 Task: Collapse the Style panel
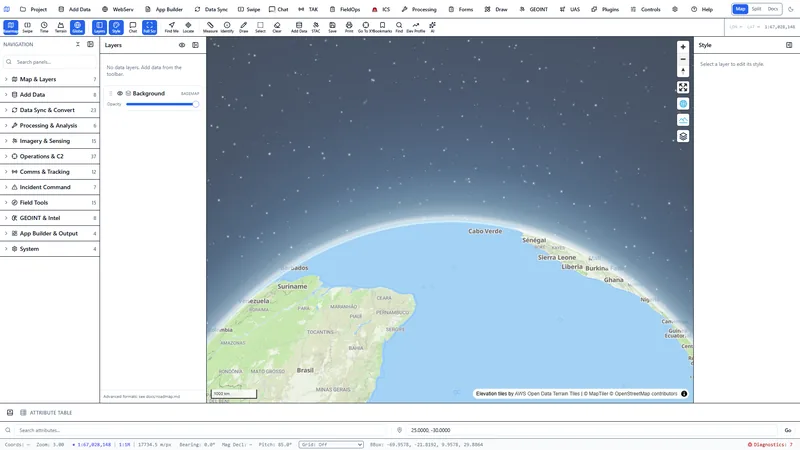tap(789, 45)
